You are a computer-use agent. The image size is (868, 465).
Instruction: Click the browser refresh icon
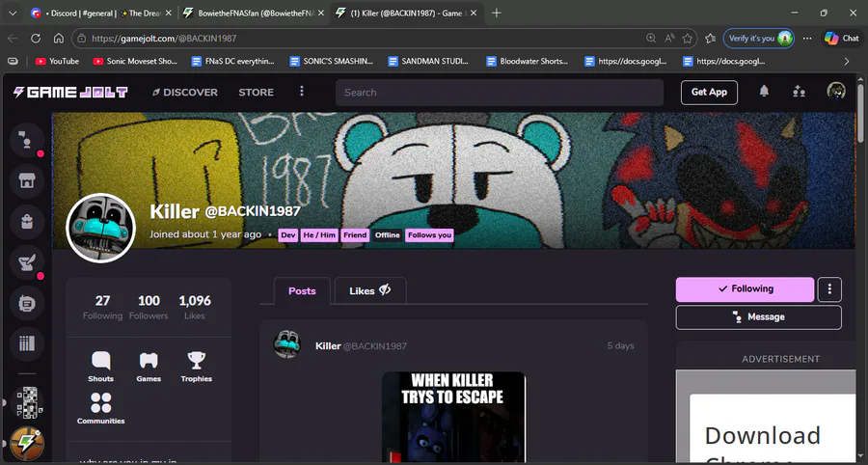pyautogui.click(x=36, y=39)
